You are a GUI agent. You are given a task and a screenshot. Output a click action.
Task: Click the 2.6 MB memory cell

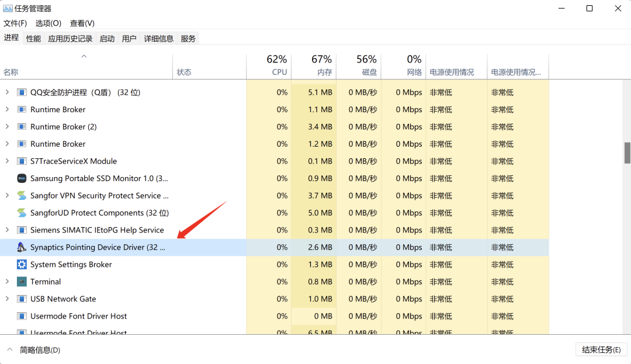click(x=314, y=247)
